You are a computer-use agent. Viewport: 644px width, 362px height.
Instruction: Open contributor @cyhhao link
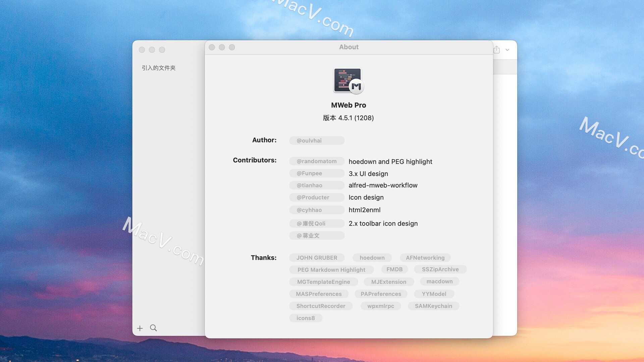317,210
